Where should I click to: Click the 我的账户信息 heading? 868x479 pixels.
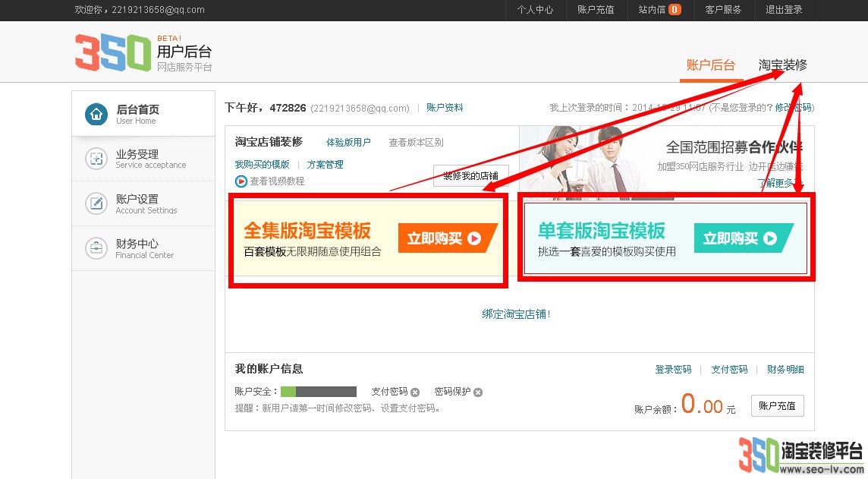269,369
